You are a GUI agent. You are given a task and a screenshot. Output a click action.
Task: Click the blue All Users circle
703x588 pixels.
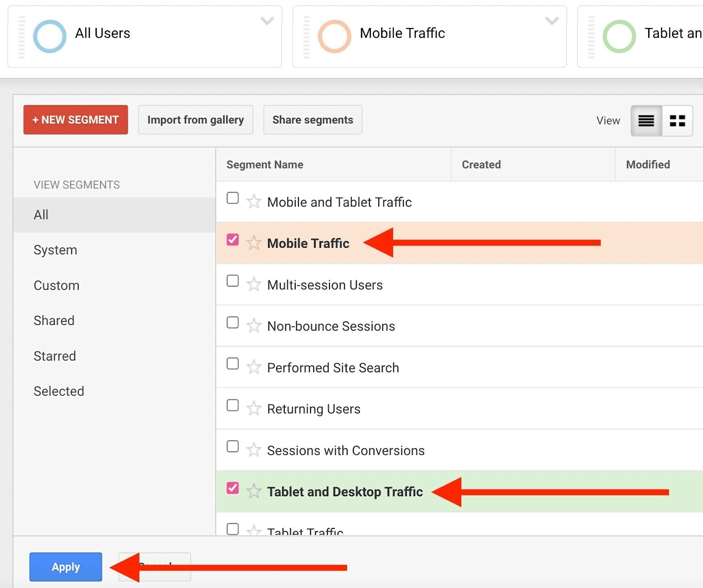click(x=50, y=36)
